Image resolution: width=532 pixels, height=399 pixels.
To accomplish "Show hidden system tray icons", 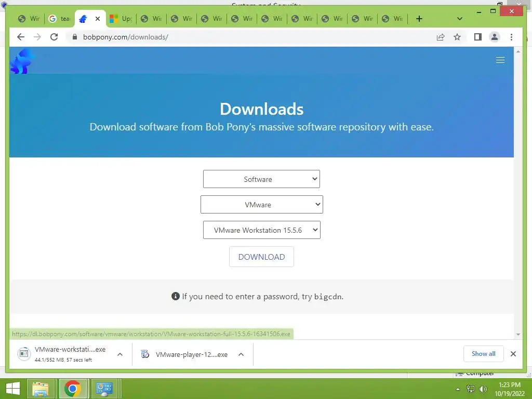I will click(458, 389).
